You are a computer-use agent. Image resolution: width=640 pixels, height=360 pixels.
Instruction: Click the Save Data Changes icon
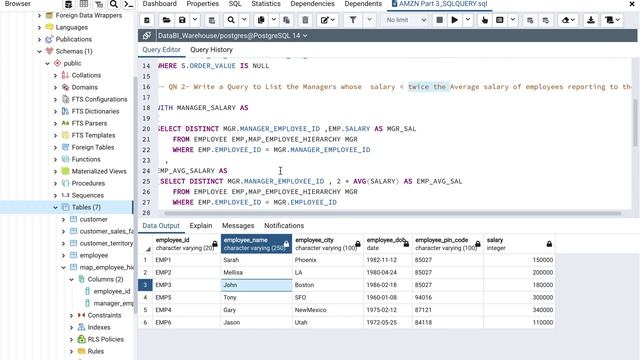click(211, 20)
